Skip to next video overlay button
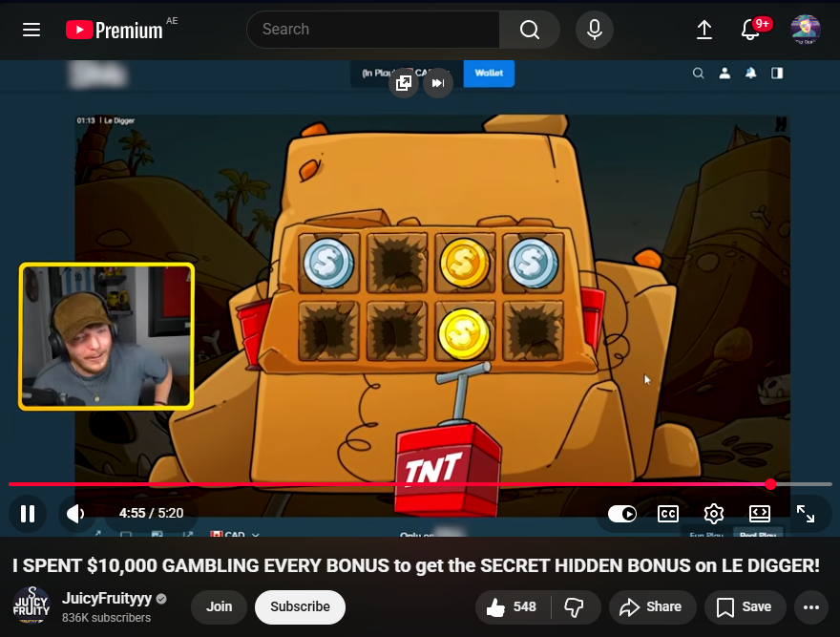The width and height of the screenshot is (840, 637). point(438,82)
